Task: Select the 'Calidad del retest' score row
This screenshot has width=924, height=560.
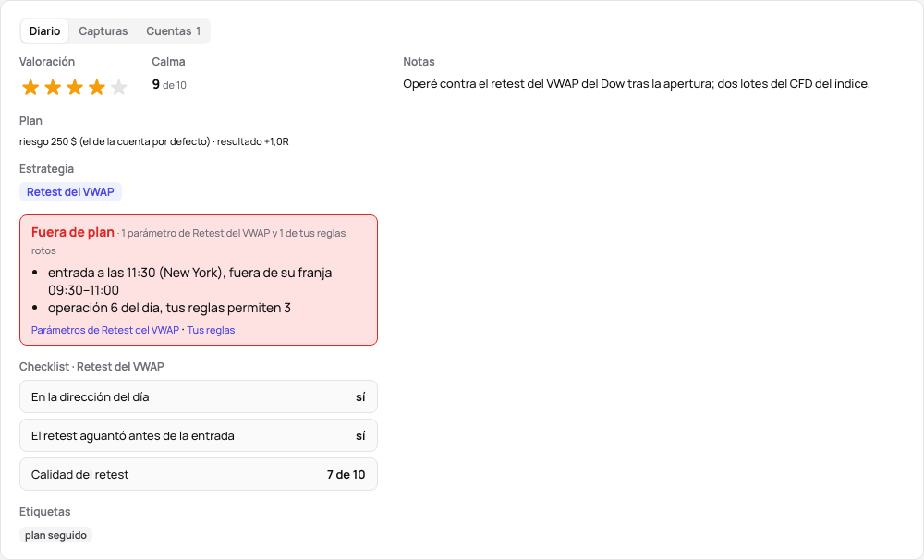Action: tap(199, 475)
